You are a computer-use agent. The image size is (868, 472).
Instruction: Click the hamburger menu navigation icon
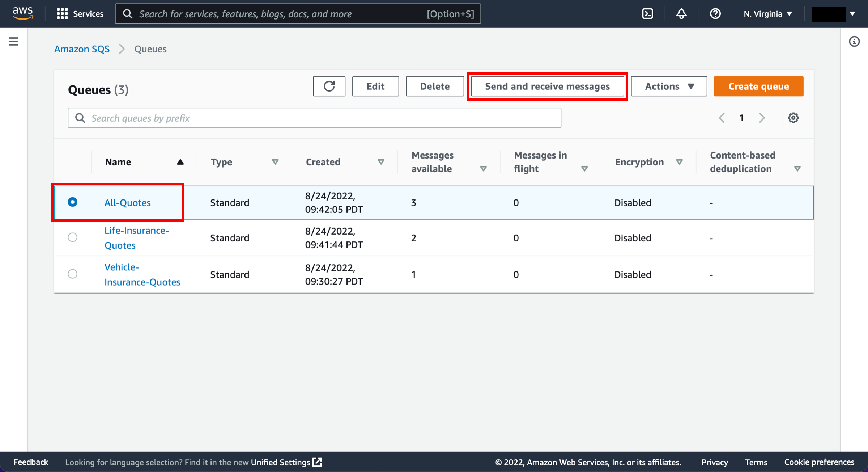(x=13, y=41)
